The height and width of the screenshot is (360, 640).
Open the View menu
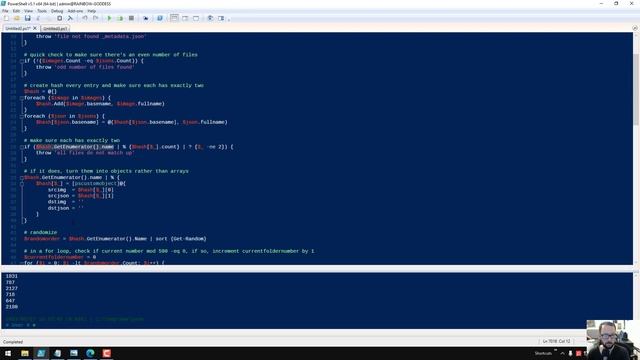[x=29, y=11]
